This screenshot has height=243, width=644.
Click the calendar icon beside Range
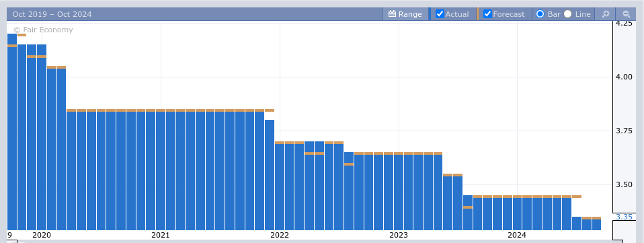(x=392, y=14)
